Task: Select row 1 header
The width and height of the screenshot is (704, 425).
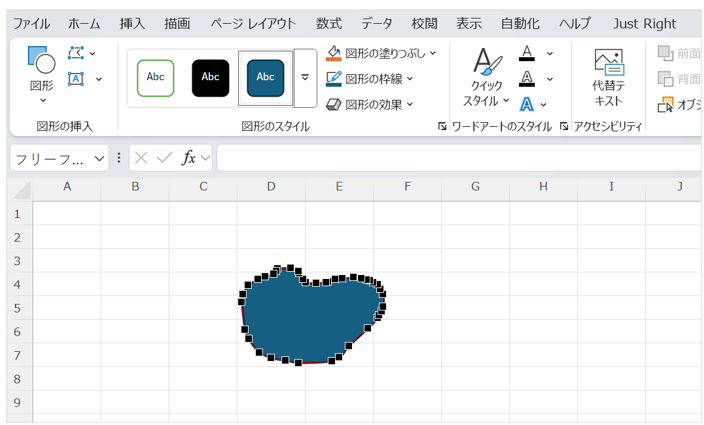Action: tap(18, 214)
